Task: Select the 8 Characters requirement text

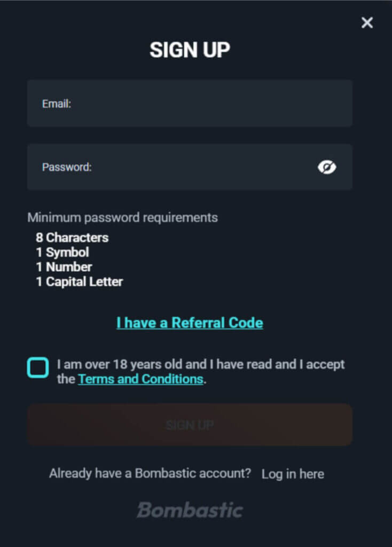Action: 72,238
